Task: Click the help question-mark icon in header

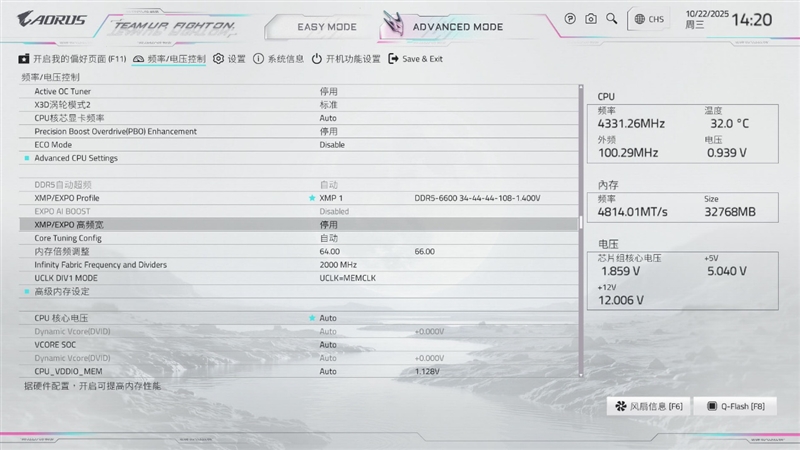Action: click(x=570, y=19)
